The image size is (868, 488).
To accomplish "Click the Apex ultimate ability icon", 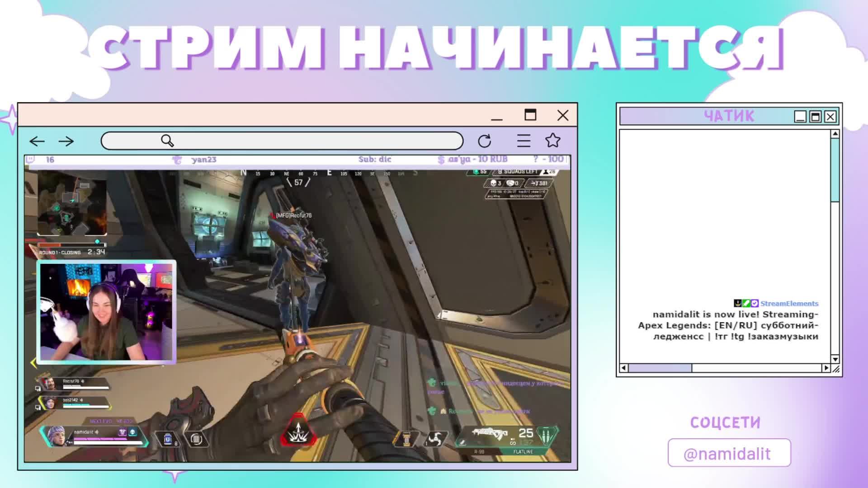I will click(298, 433).
